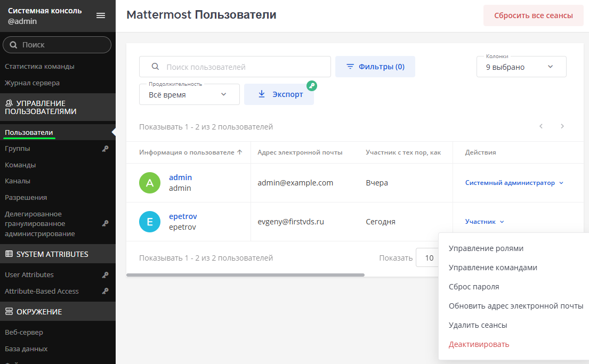589x364 pixels.
Task: Click the search icon in user search field
Action: 155,67
